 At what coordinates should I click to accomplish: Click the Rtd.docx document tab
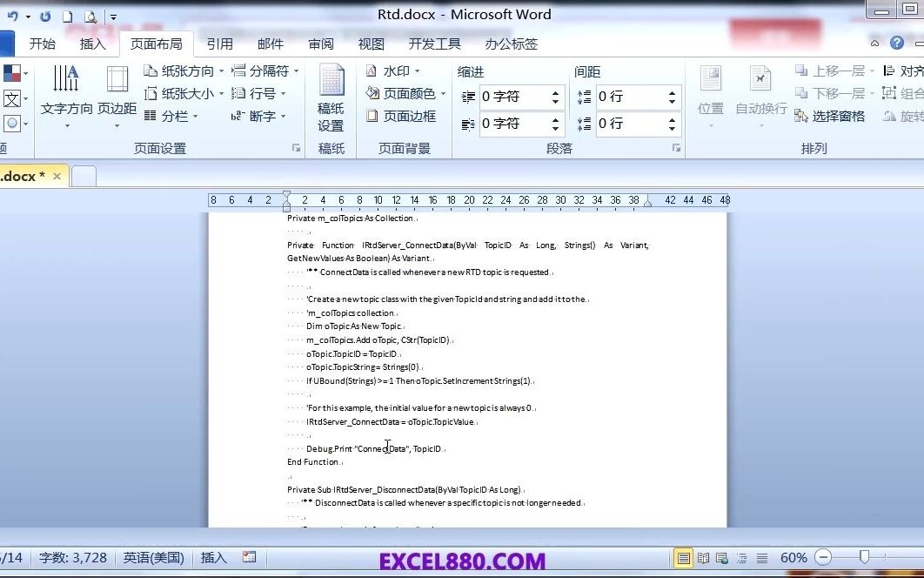(x=17, y=175)
